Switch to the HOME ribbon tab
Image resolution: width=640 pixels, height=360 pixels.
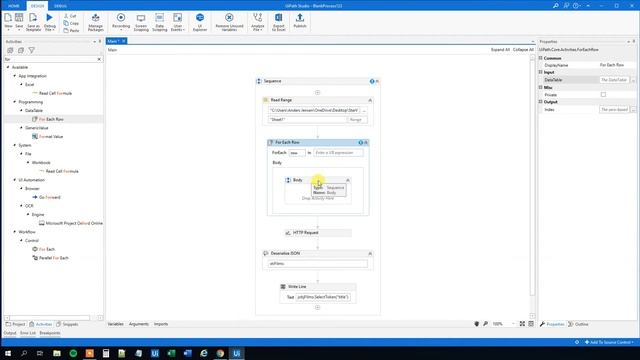13,6
